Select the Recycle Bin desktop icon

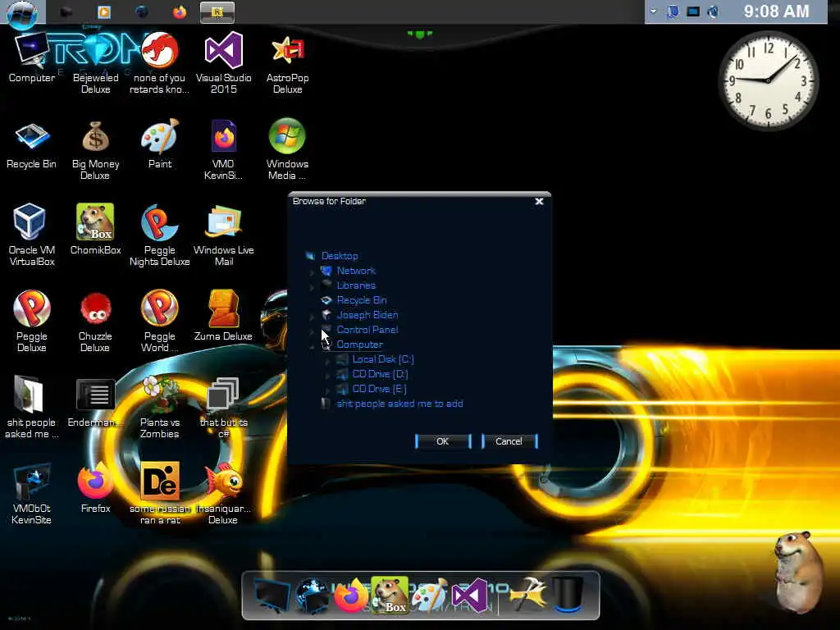tap(31, 146)
